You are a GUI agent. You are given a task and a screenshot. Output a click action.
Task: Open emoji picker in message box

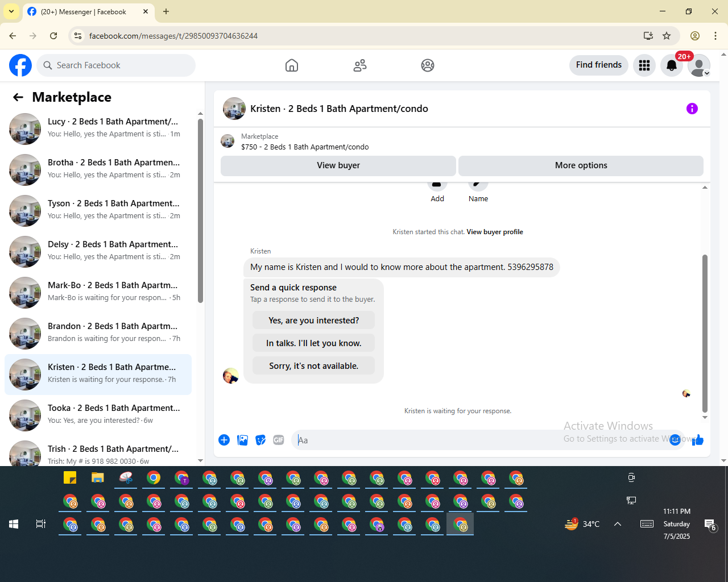coord(675,440)
